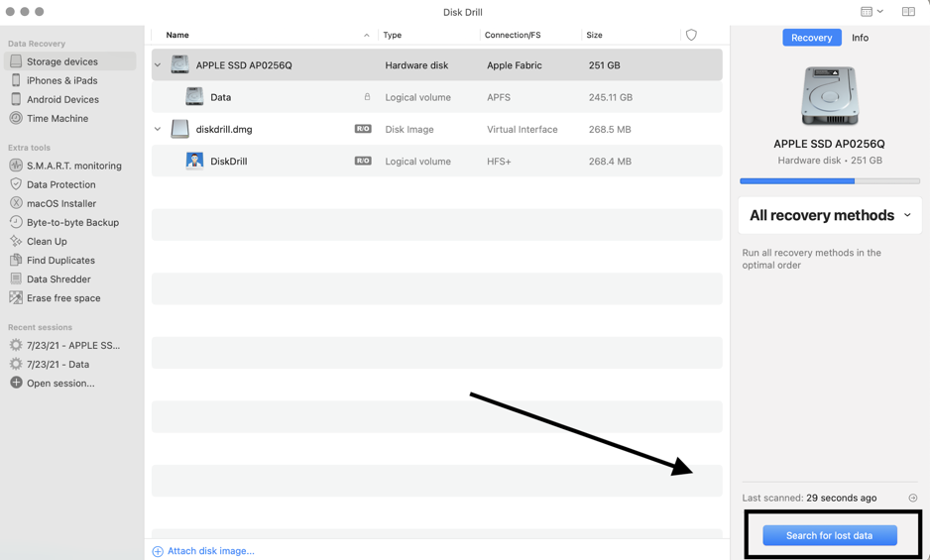Switch to the Info tab
The width and height of the screenshot is (930, 560).
pos(860,38)
